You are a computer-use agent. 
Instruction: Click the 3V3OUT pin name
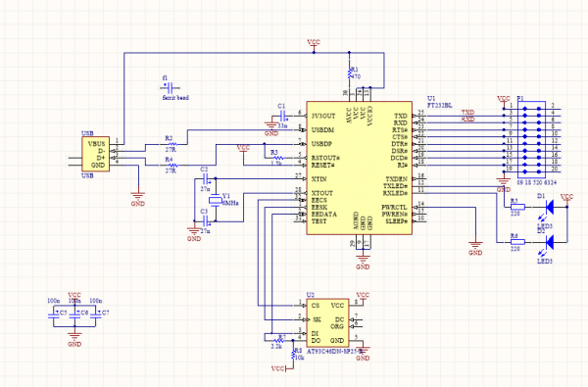click(x=323, y=116)
